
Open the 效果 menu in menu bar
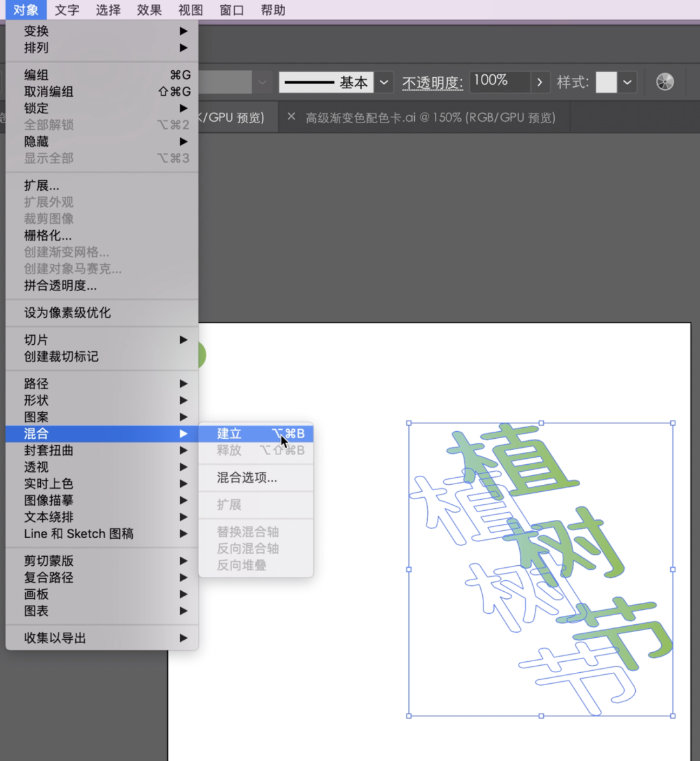[149, 10]
